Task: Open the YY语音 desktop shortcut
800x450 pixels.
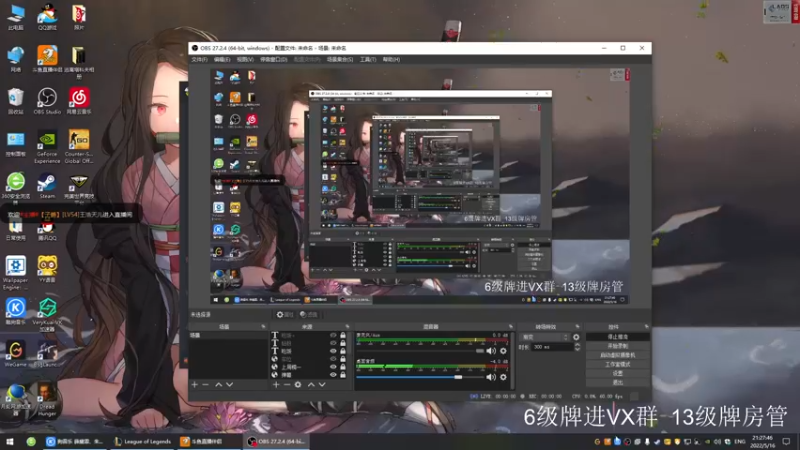Action: 47,269
